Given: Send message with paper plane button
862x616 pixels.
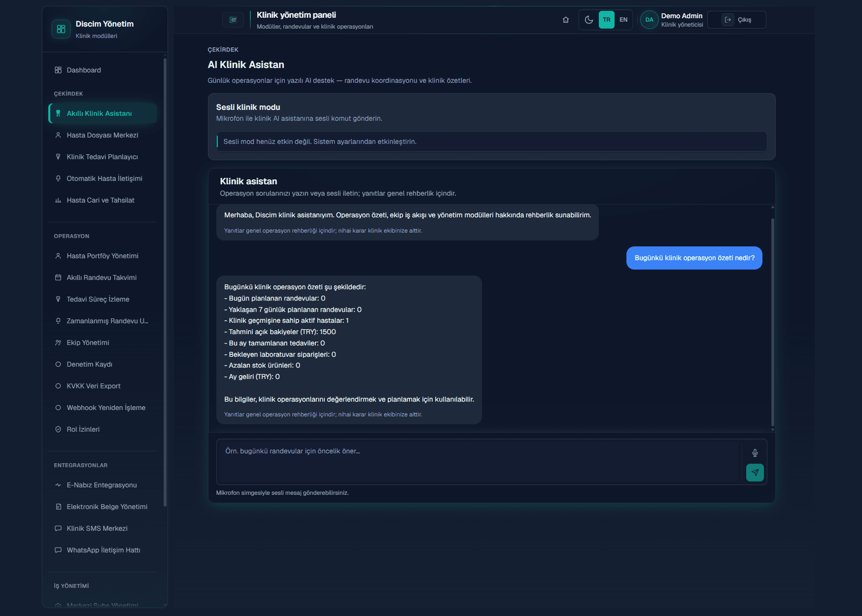Looking at the screenshot, I should coord(755,472).
